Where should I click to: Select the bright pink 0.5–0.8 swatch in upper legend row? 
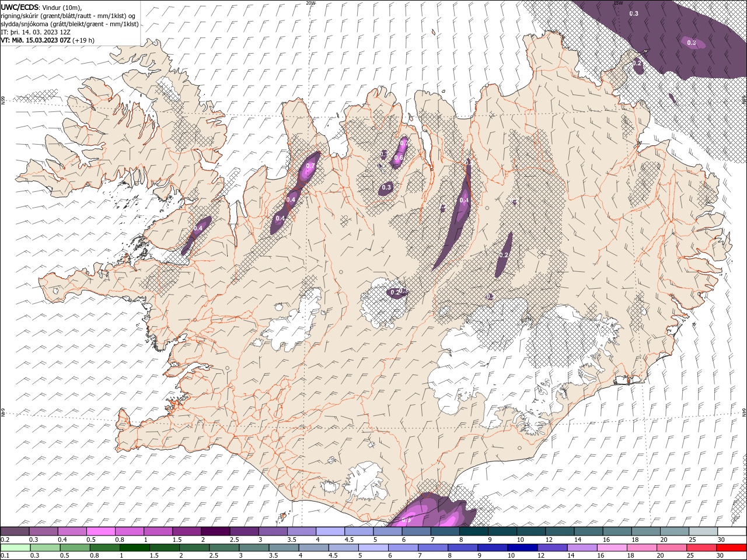[x=101, y=531]
